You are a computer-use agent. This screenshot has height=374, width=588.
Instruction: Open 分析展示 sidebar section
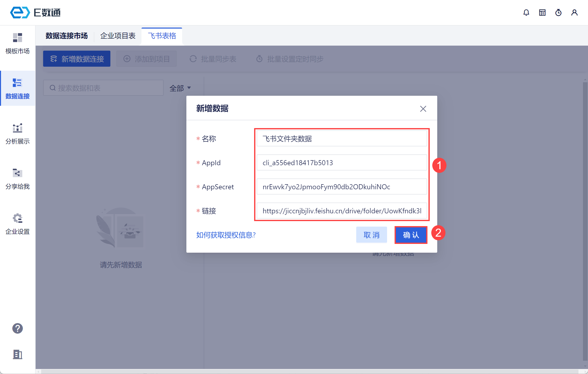click(18, 134)
